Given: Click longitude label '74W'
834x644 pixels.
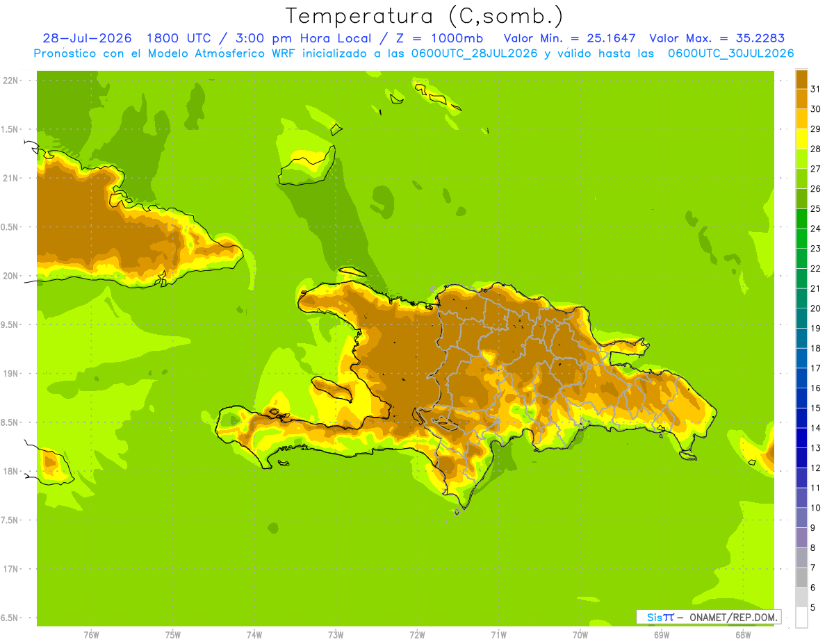Looking at the screenshot, I should 254,635.
